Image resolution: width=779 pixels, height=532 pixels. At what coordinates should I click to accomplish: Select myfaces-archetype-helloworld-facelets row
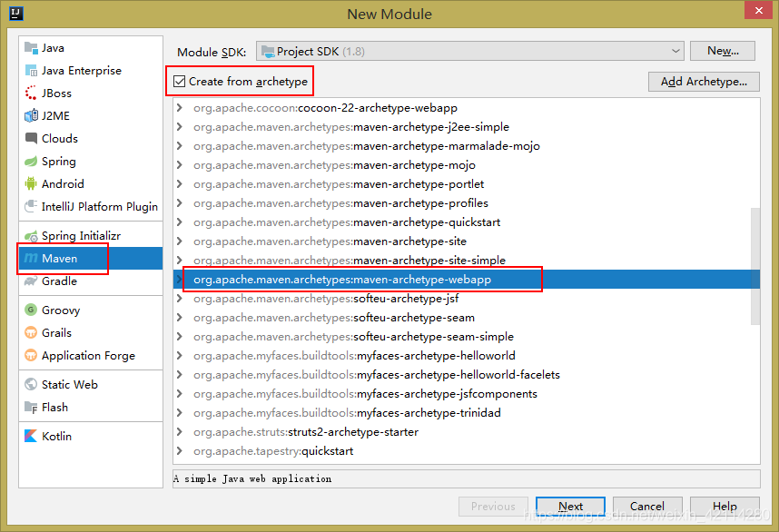click(467, 375)
